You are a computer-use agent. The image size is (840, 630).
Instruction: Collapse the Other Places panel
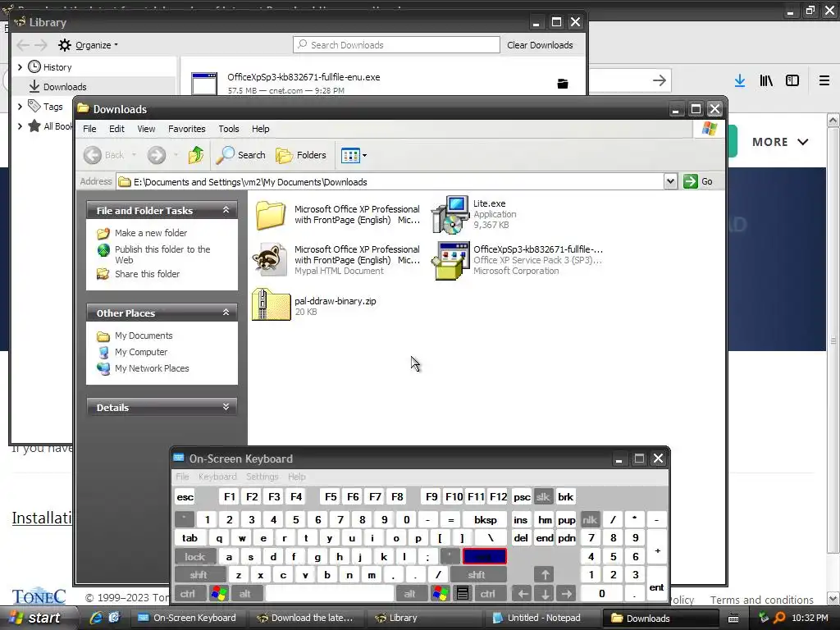tap(226, 313)
